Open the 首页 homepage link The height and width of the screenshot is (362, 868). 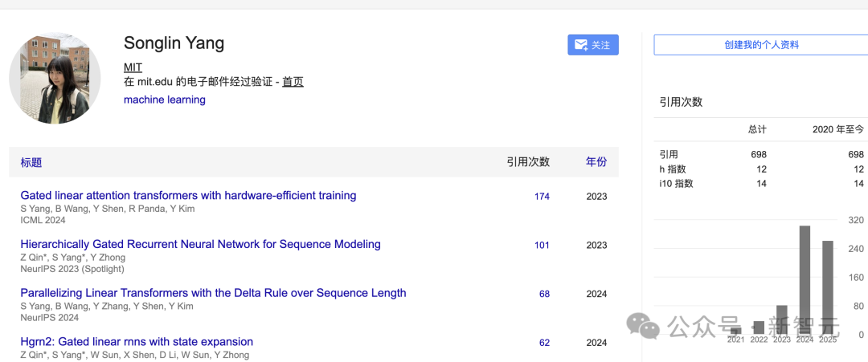click(x=293, y=82)
